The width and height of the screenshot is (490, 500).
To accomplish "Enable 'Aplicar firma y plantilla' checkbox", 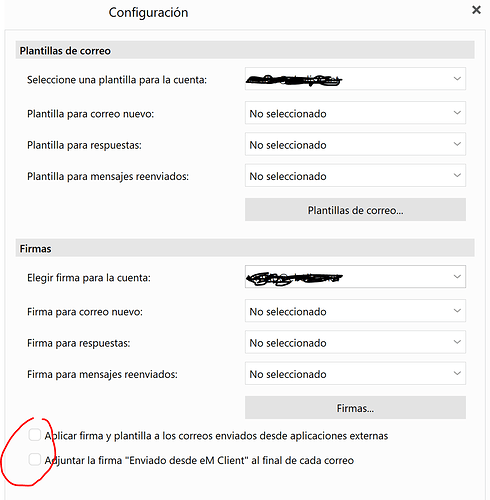I will 35,435.
